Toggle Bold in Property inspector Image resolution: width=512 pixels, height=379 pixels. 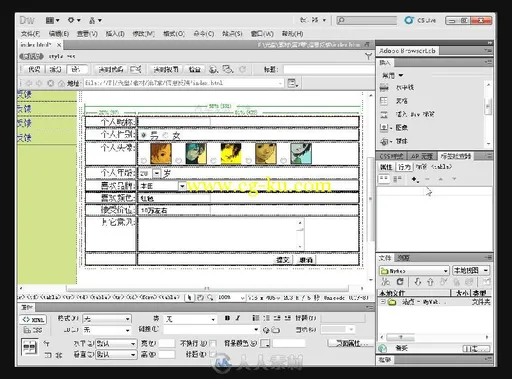click(x=227, y=318)
